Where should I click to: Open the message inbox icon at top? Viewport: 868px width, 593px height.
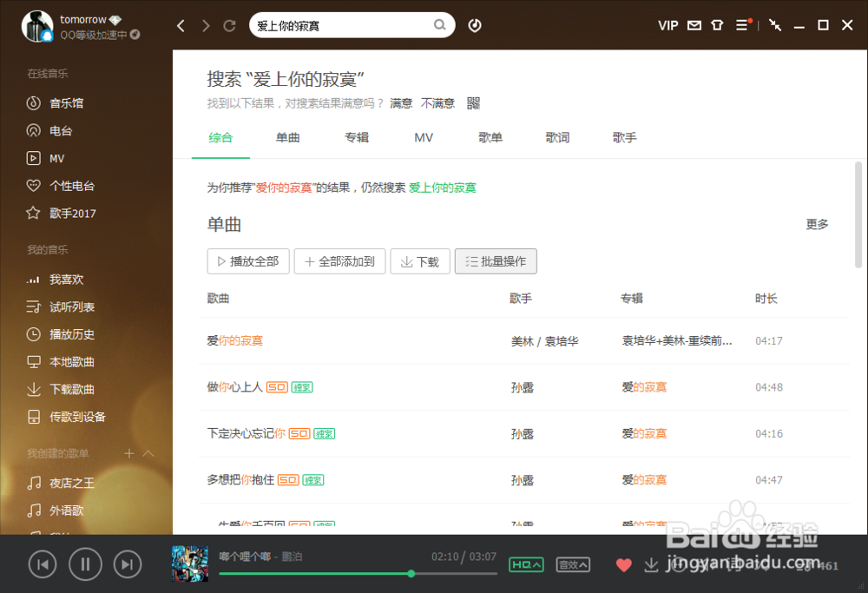[x=694, y=25]
